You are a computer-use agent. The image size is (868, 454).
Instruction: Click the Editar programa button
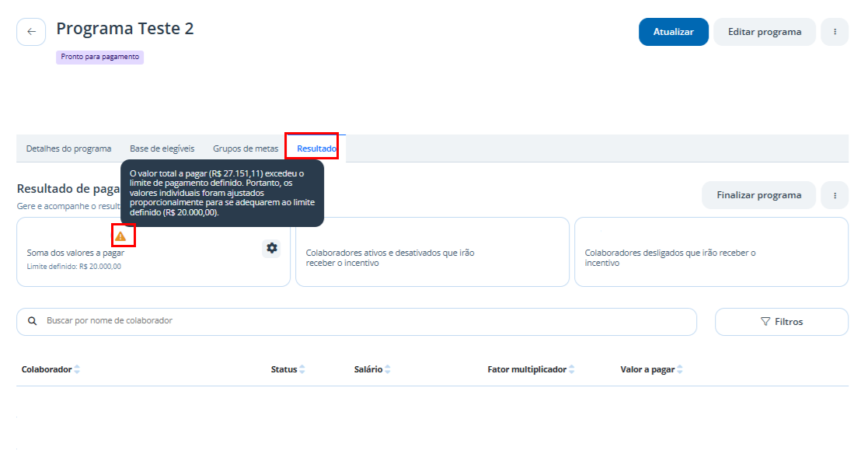[764, 32]
